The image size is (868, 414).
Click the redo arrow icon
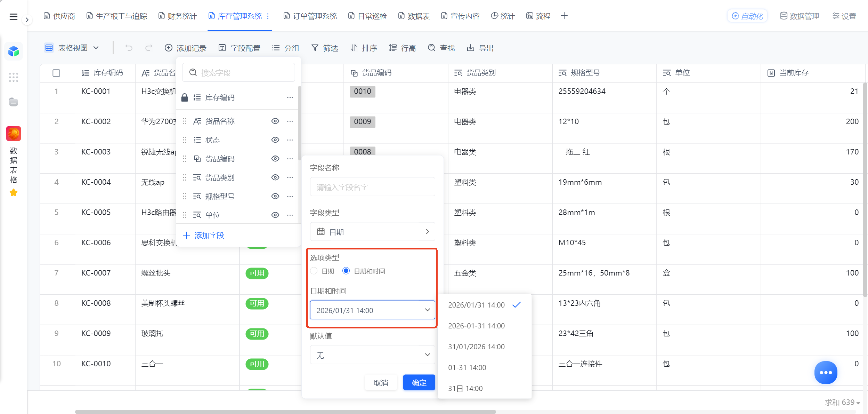(x=149, y=48)
